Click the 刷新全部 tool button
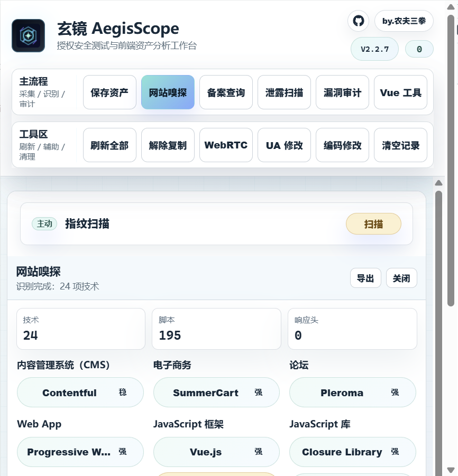Image resolution: width=458 pixels, height=476 pixels. click(109, 145)
